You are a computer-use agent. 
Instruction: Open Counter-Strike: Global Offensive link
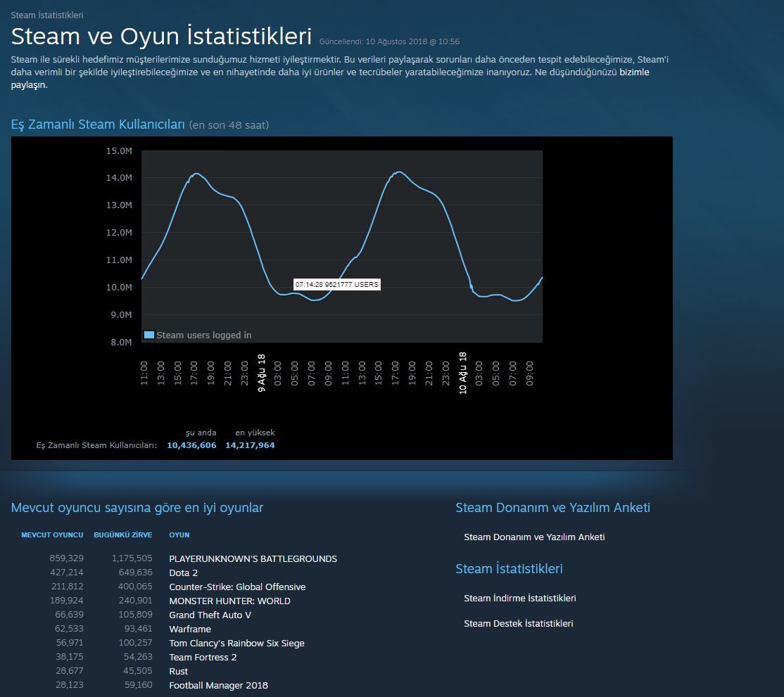237,587
